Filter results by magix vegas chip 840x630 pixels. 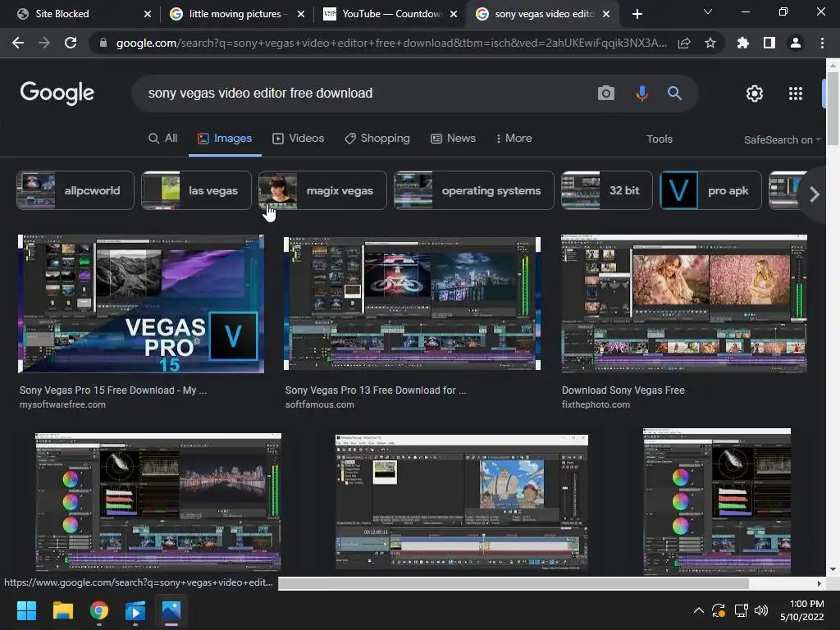pos(322,190)
